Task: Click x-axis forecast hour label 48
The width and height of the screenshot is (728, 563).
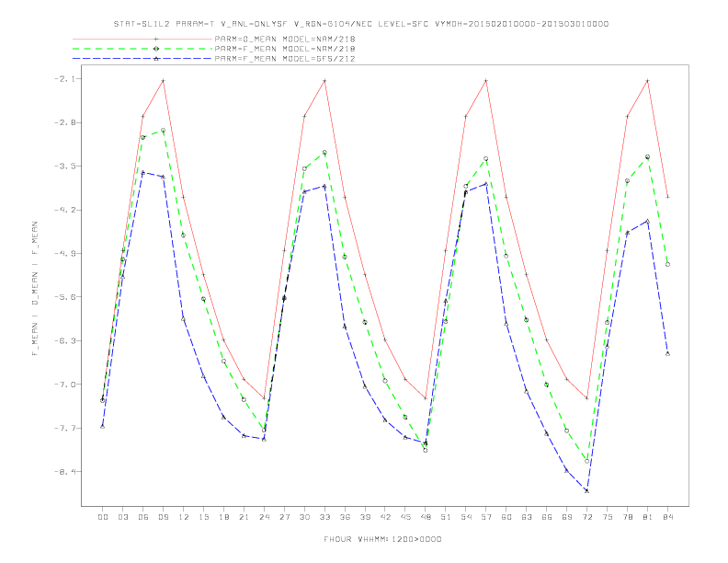Action: (x=426, y=517)
